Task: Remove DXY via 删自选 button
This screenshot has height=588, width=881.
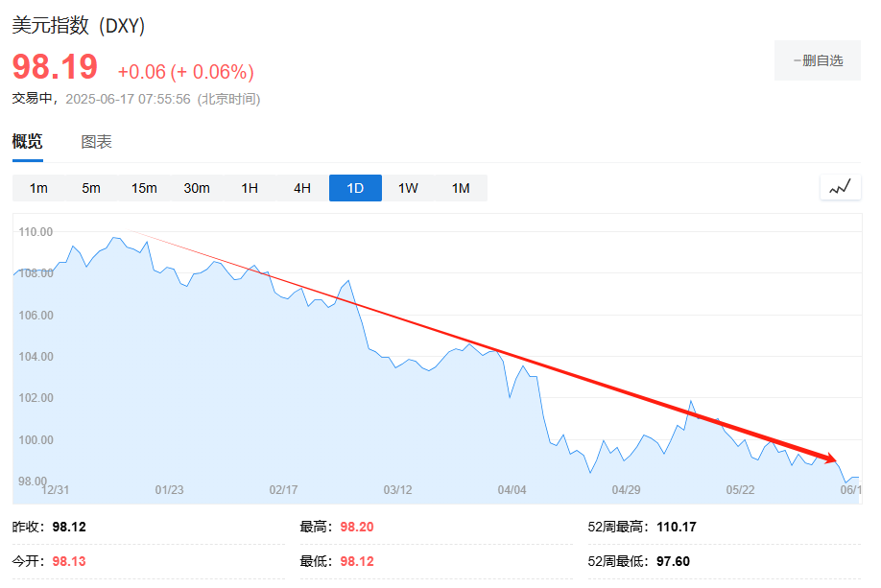Action: point(818,60)
